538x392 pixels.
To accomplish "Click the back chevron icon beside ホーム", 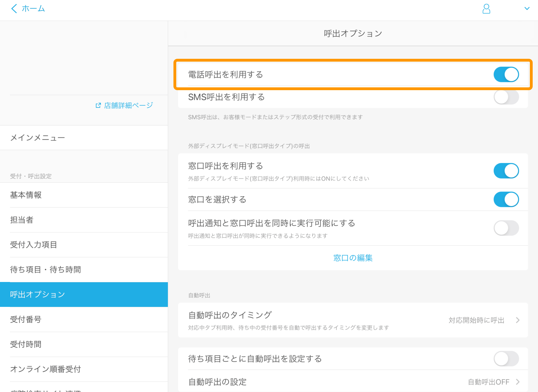I will (x=14, y=9).
